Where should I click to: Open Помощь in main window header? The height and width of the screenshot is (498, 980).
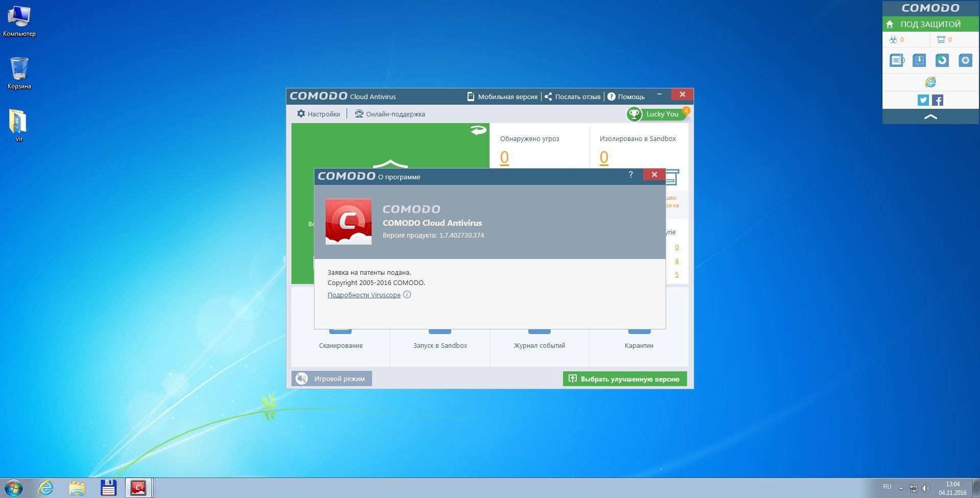[626, 97]
